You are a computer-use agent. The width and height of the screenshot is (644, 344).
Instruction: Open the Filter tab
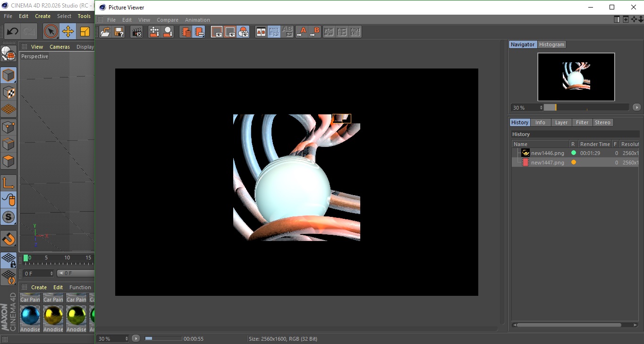pyautogui.click(x=582, y=122)
